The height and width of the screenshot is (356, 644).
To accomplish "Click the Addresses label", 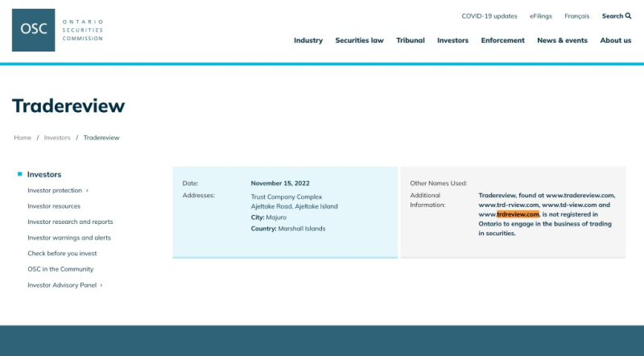I will pos(198,195).
